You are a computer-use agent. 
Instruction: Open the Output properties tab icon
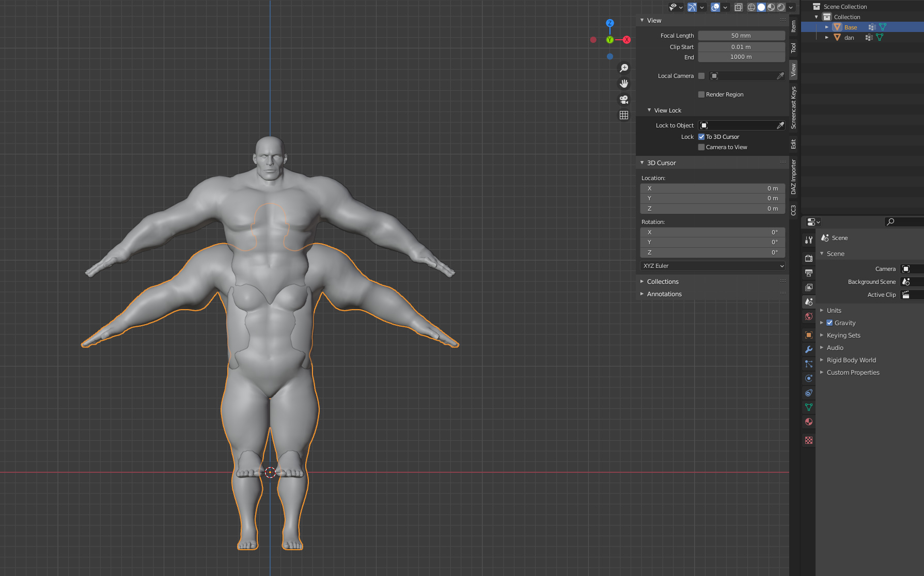pyautogui.click(x=809, y=273)
